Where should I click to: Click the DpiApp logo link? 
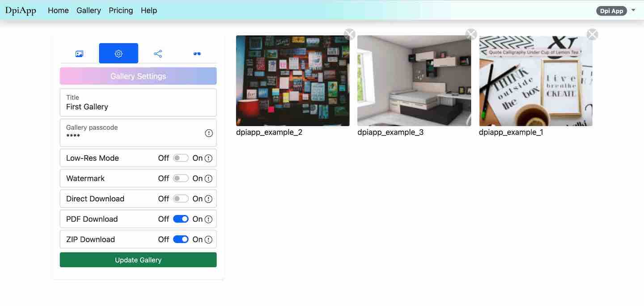point(21,10)
